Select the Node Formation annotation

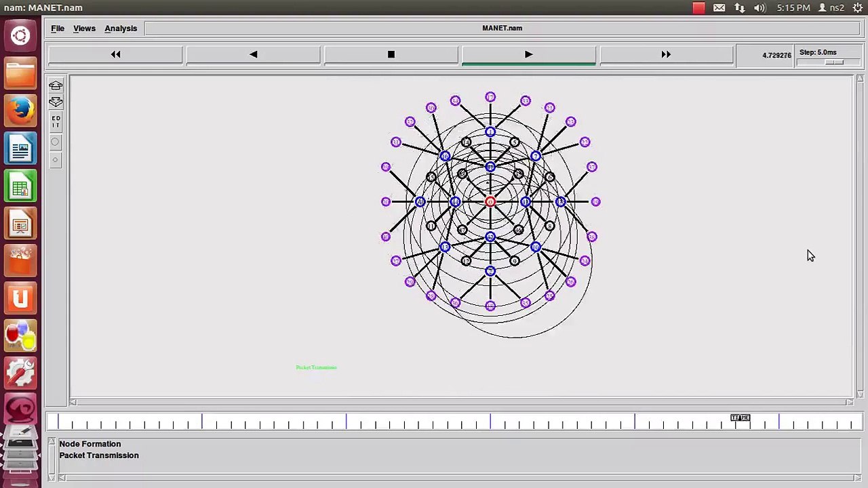point(90,444)
